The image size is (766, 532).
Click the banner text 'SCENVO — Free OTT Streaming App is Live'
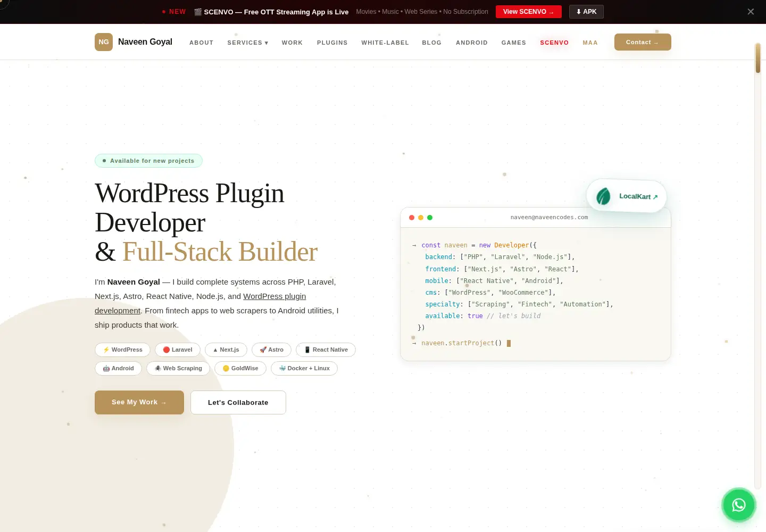276,12
